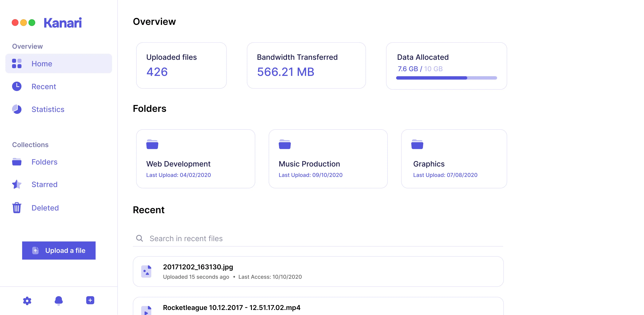
Task: Click the search magnifier icon
Action: (x=140, y=238)
